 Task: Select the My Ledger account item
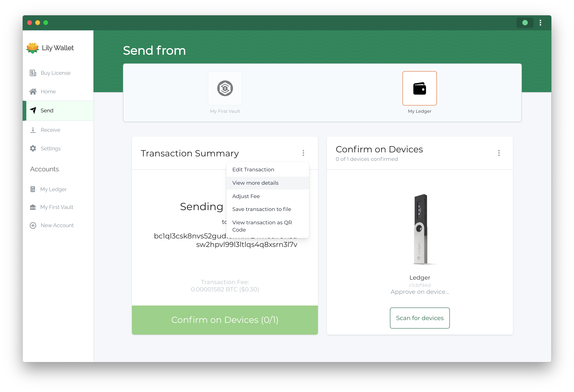coord(53,189)
